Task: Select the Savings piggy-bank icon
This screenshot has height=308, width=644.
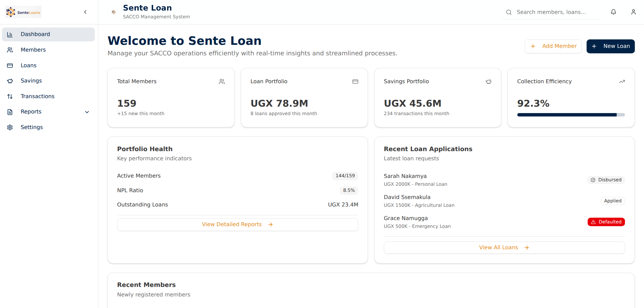Action: pos(10,80)
